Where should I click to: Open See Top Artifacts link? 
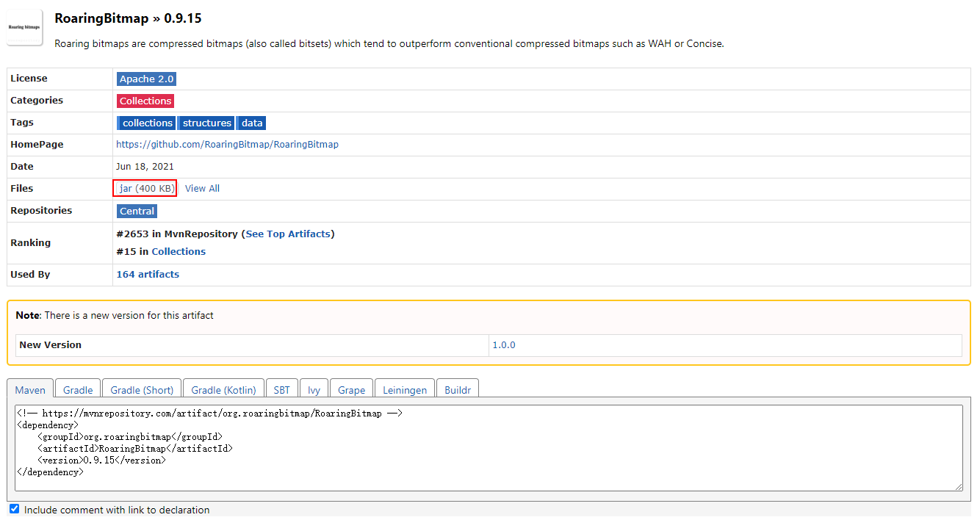click(x=288, y=234)
